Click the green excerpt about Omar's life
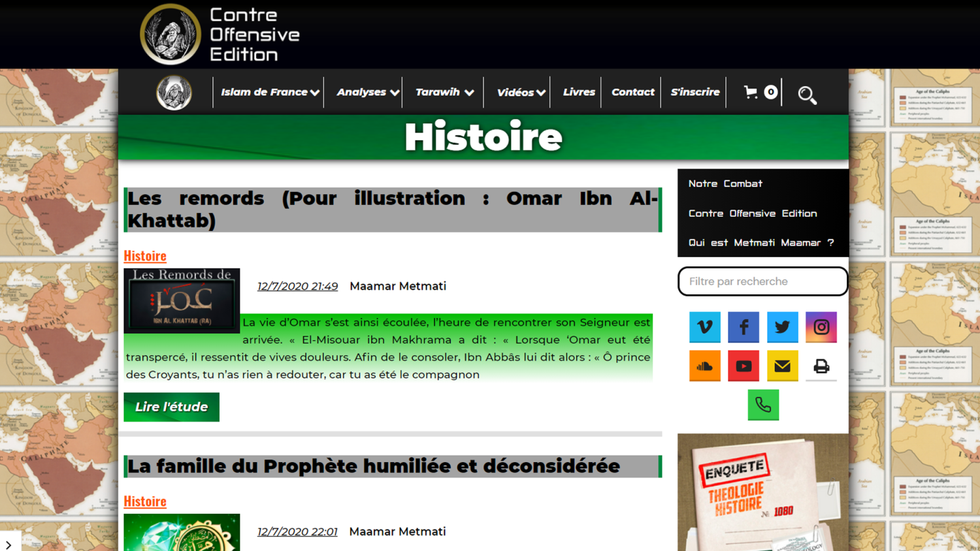This screenshot has height=551, width=980. pyautogui.click(x=388, y=348)
